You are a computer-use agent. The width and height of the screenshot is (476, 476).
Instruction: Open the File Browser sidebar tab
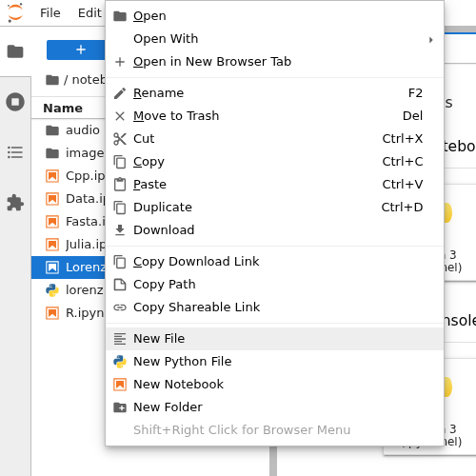pos(15,51)
